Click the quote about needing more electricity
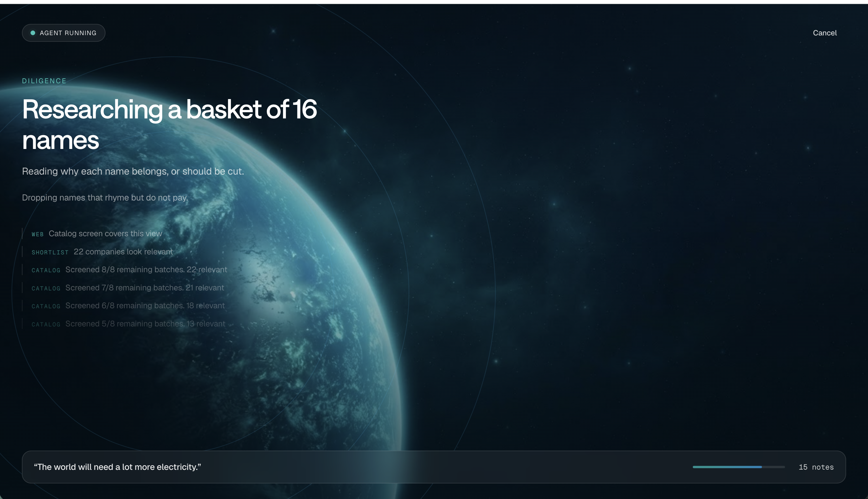 click(117, 467)
